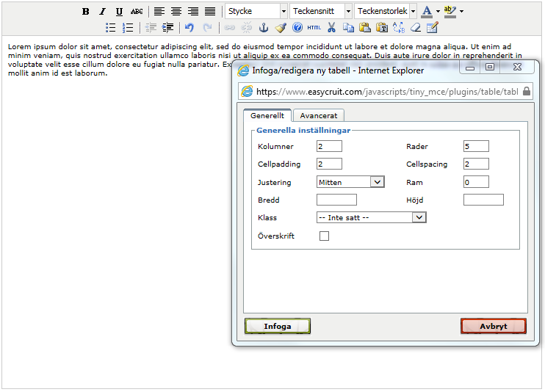Decrease indent (outdent) of paragraph

tap(151, 27)
